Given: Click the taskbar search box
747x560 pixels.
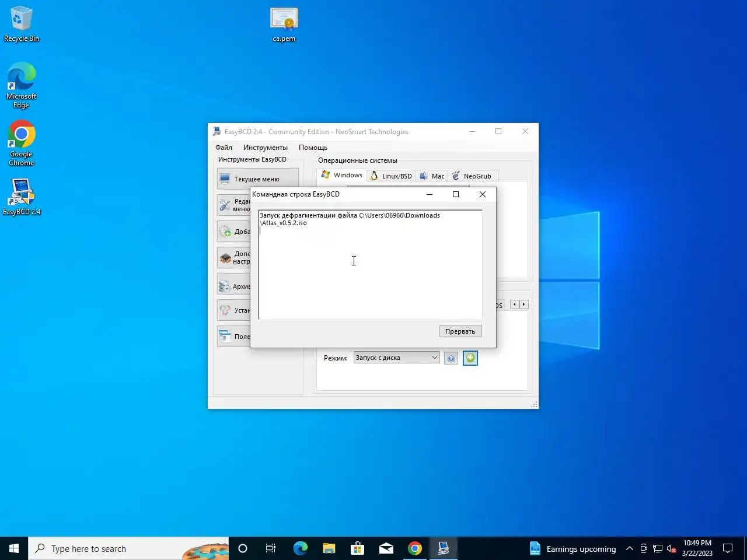Looking at the screenshot, I should (128, 548).
